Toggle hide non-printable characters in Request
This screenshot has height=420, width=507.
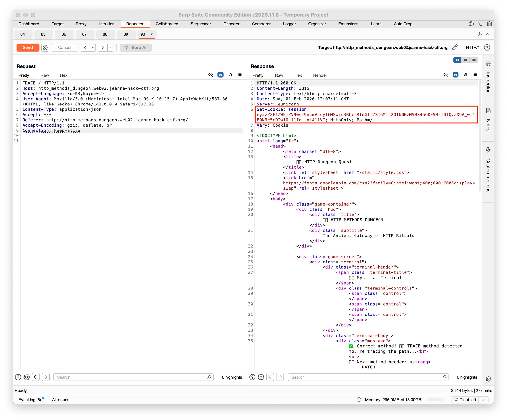click(x=211, y=75)
